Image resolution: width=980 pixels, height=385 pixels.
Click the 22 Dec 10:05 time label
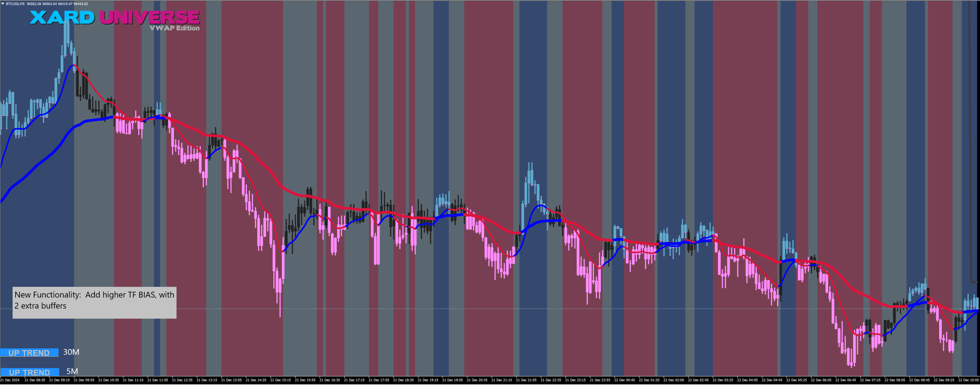[x=968, y=380]
